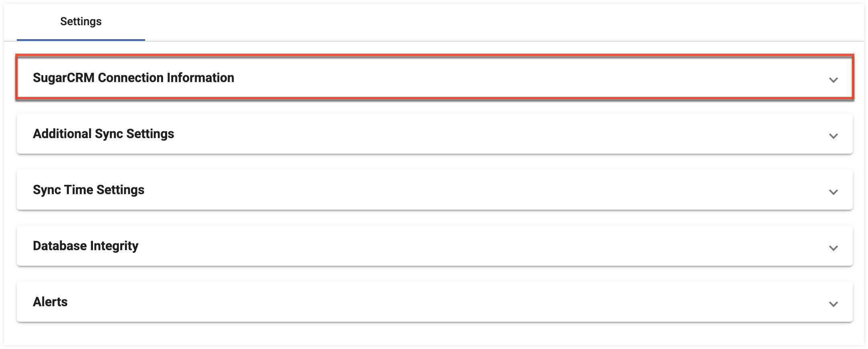Screen dimensions: 868x349
Task: Expand the Additional Sync Settings heading
Action: 103,134
